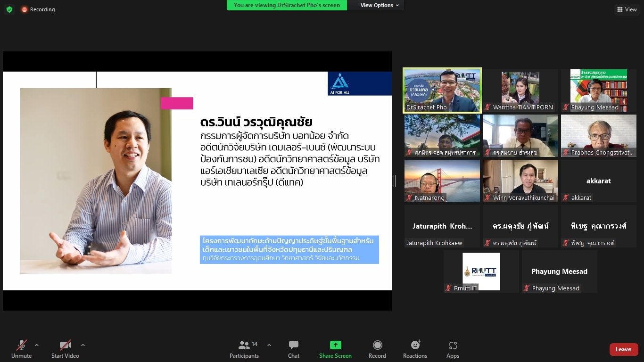Click the divider between slide and gallery

(x=395, y=181)
